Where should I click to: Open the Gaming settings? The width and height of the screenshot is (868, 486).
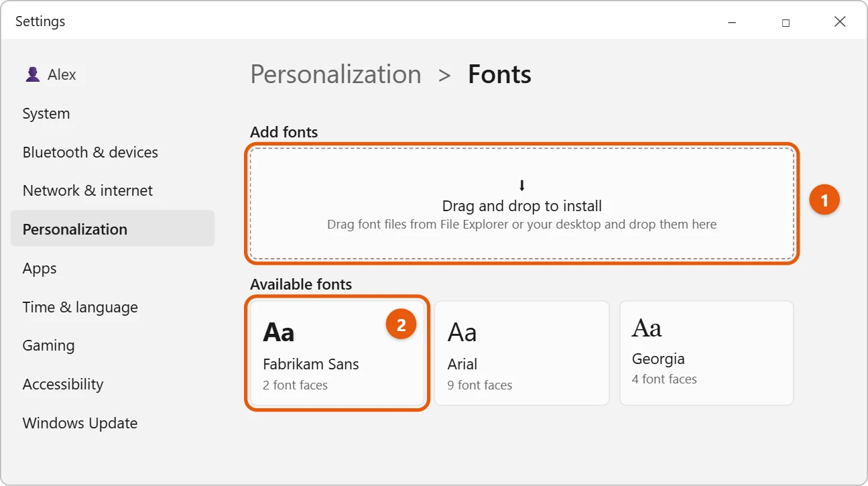coord(48,345)
